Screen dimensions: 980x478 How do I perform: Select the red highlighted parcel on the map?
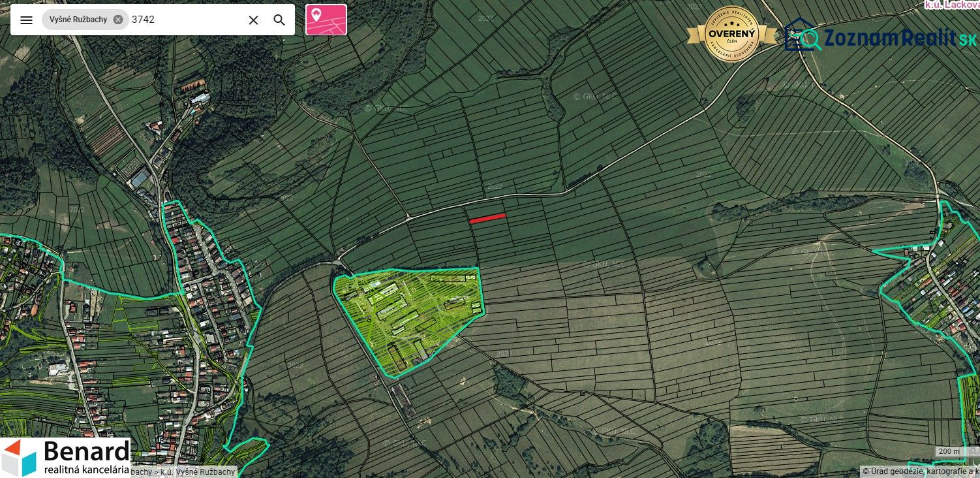tap(487, 218)
